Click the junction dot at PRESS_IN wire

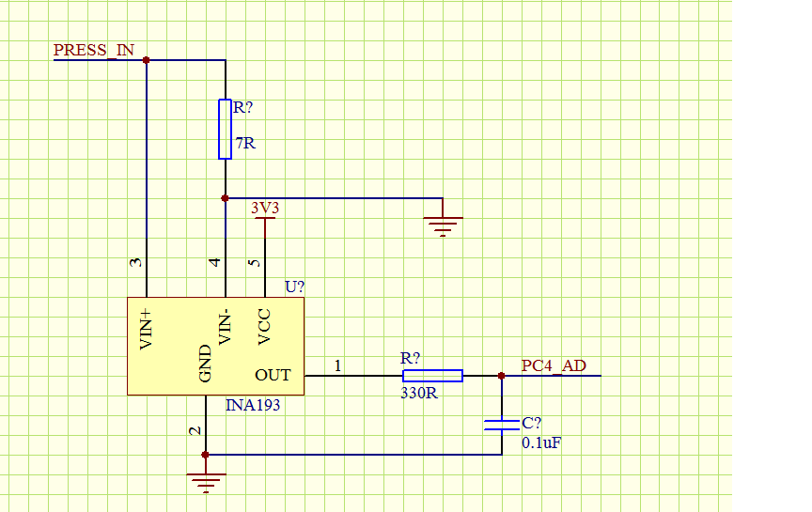tap(146, 60)
